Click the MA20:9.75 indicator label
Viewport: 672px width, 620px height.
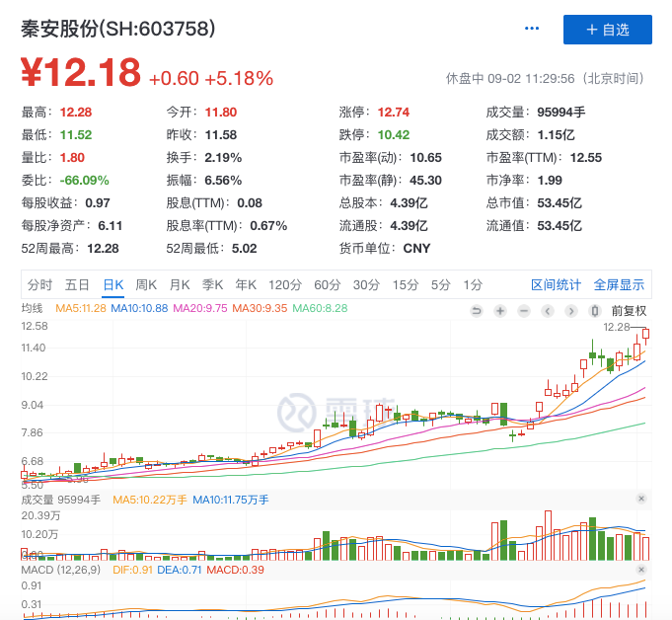[x=199, y=308]
